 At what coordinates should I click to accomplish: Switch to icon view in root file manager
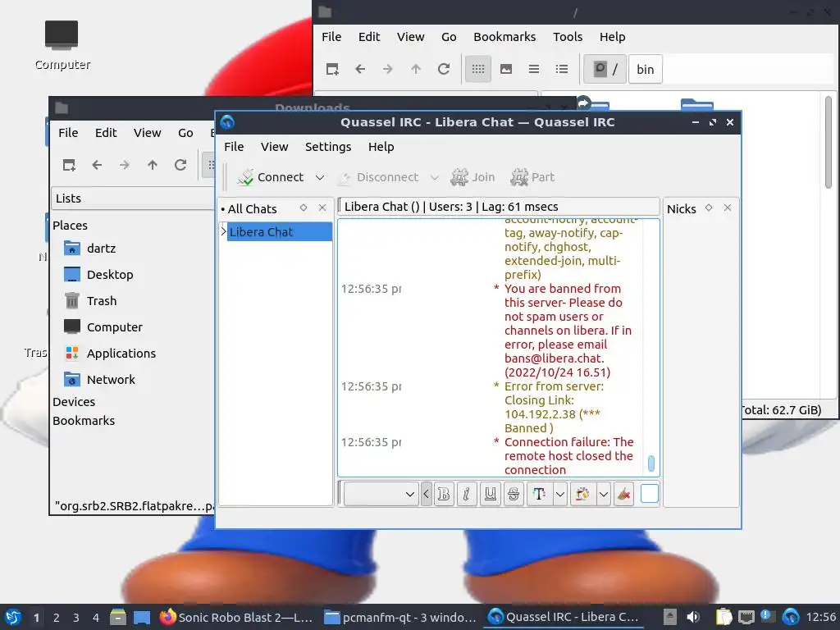(x=478, y=69)
